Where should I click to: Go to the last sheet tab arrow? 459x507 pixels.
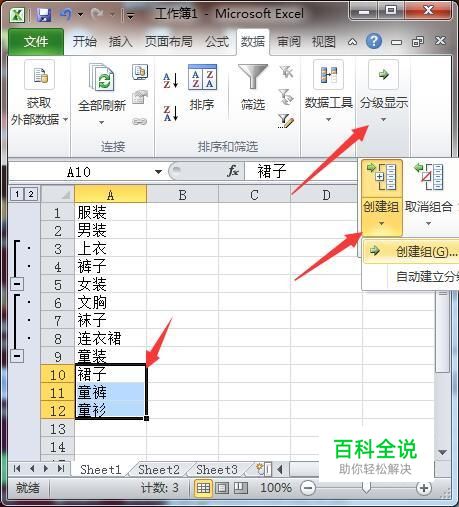point(61,469)
